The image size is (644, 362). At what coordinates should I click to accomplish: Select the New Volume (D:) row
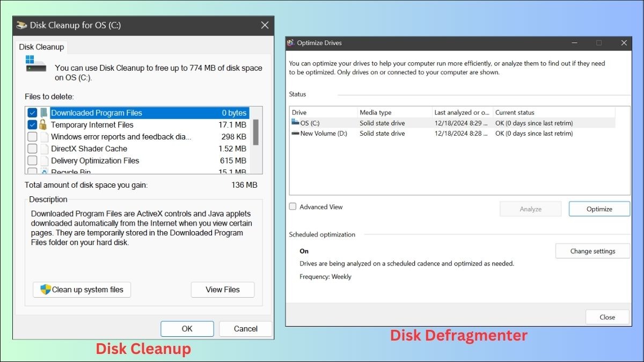pos(452,134)
